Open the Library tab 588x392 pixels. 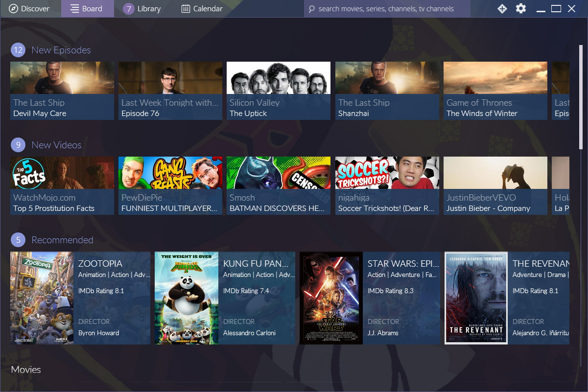point(142,9)
